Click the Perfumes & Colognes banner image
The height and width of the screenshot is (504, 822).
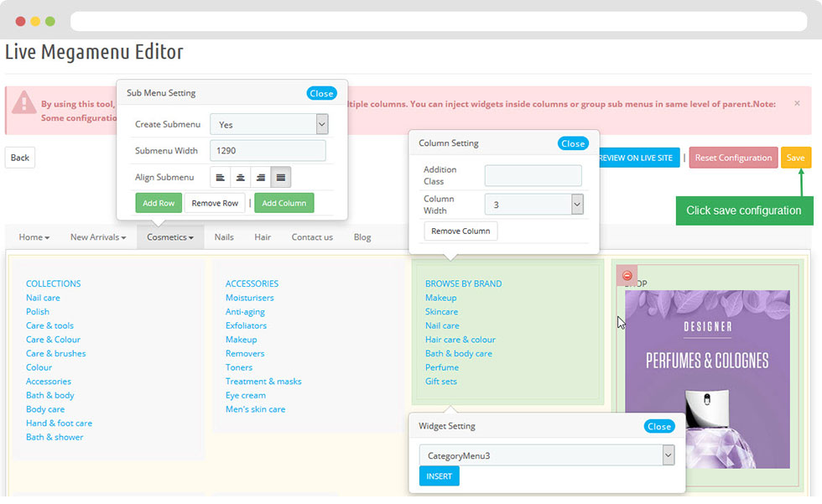707,379
